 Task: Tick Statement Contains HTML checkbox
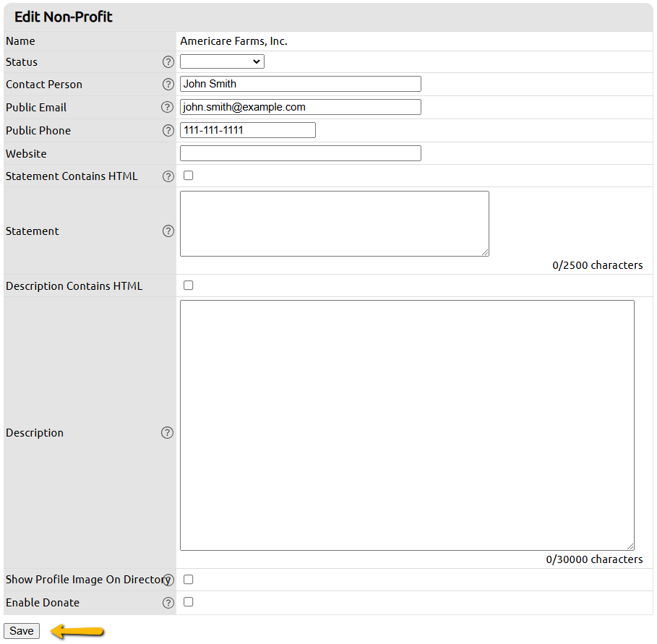tap(189, 176)
